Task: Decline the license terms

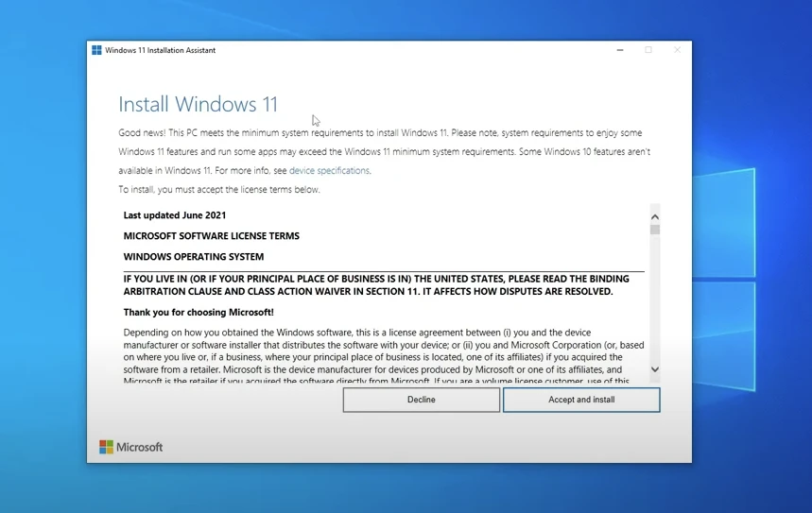Action: tap(421, 400)
